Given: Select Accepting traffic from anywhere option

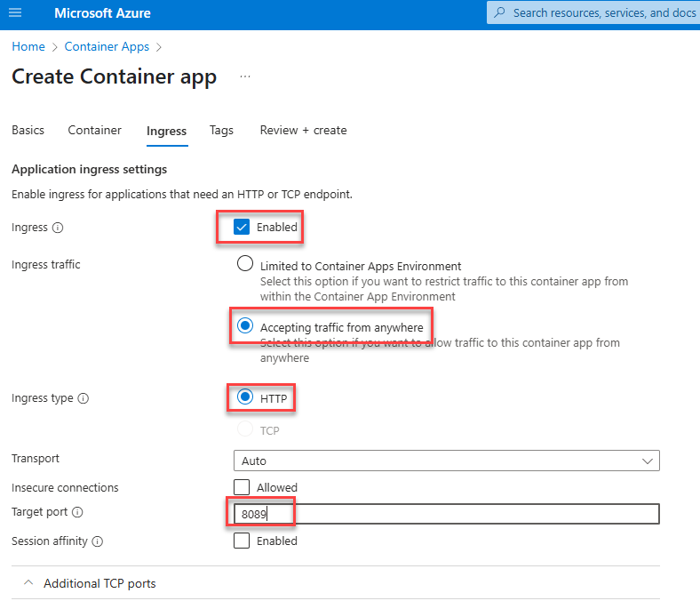Looking at the screenshot, I should pos(245,326).
